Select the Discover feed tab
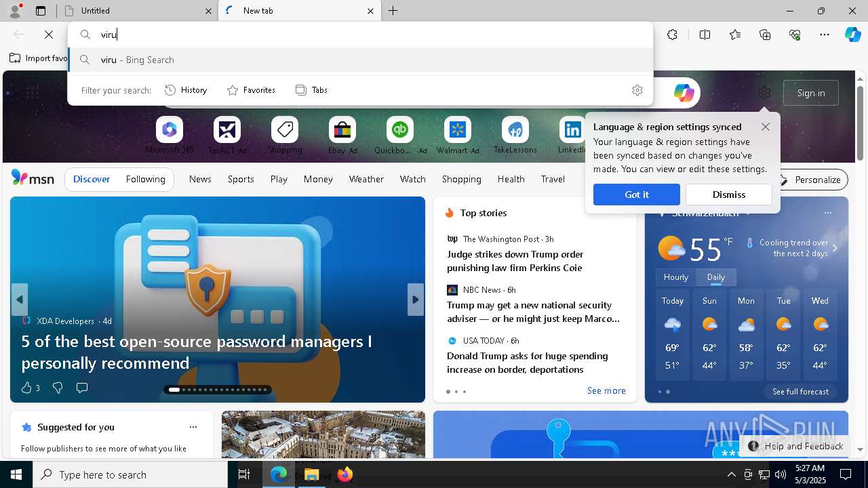 [x=92, y=180]
